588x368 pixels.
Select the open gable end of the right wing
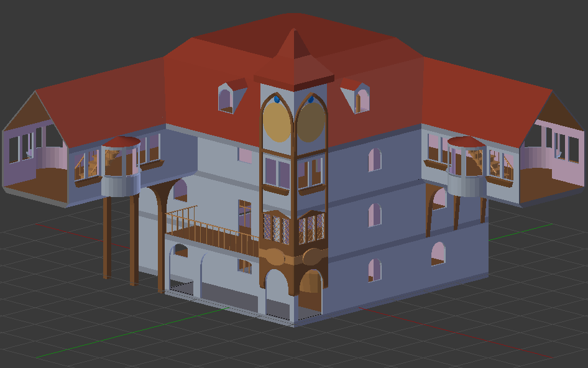552,148
